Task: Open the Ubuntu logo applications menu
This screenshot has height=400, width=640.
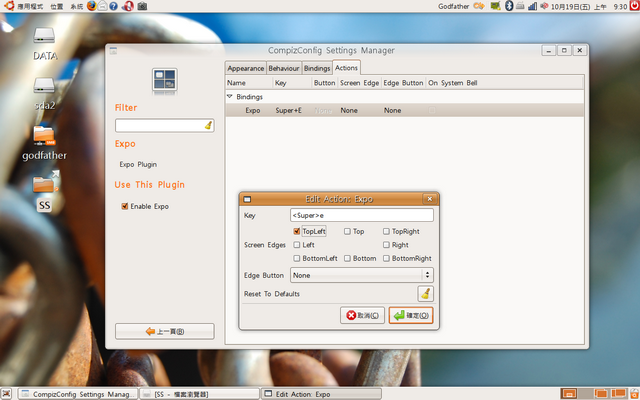Action: (x=9, y=6)
